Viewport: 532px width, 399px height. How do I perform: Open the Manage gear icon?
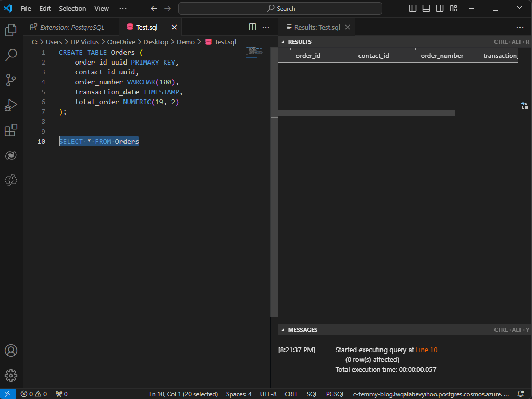click(11, 376)
